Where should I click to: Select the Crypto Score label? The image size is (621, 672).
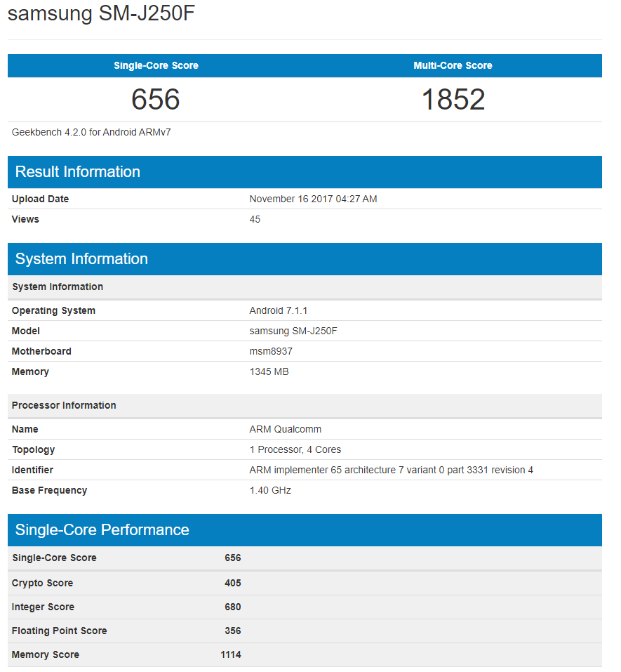42,584
